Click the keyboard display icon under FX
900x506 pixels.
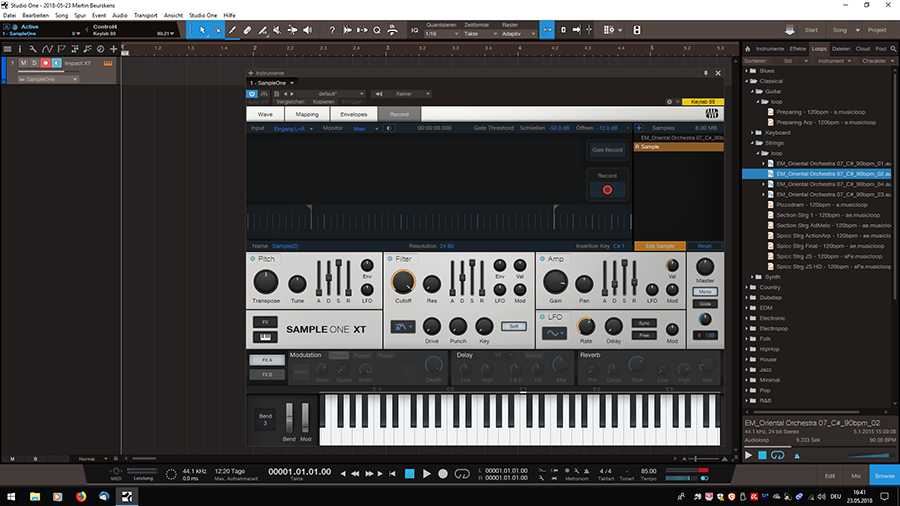(265, 337)
